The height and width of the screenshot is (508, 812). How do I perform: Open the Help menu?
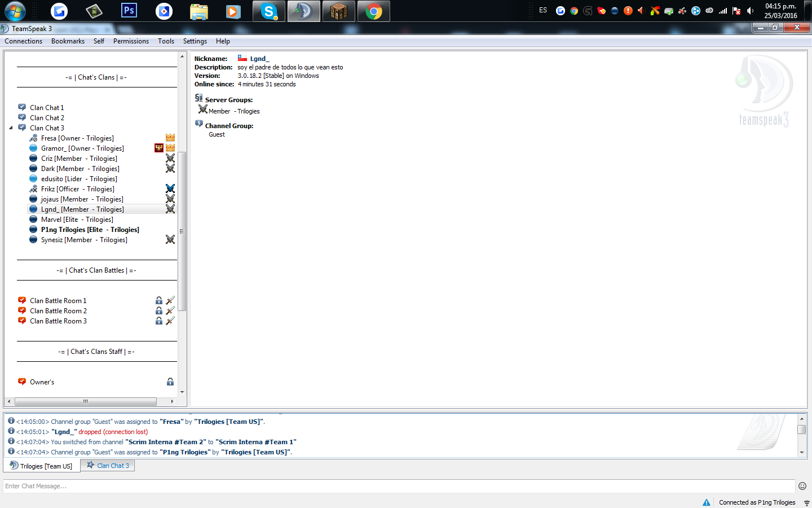[223, 41]
